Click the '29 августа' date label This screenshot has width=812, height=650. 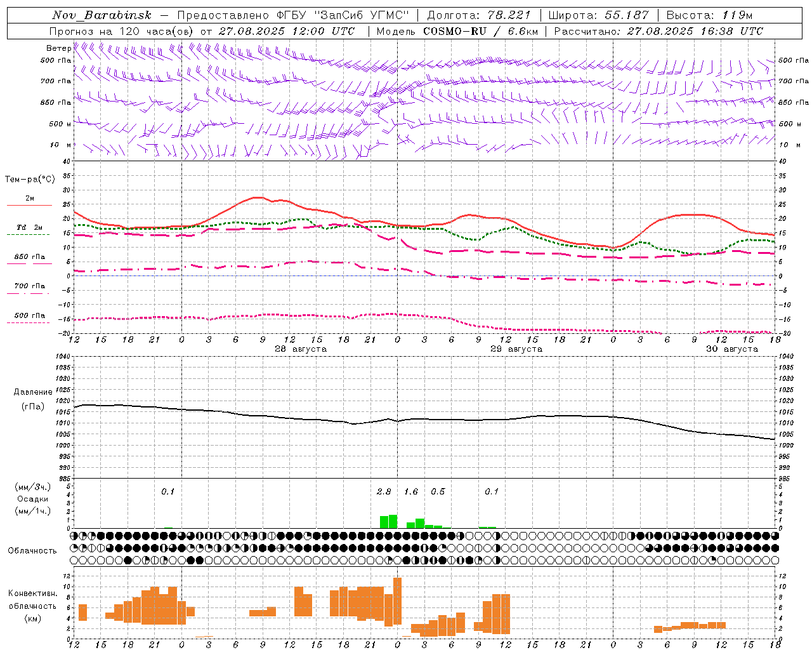[516, 349]
